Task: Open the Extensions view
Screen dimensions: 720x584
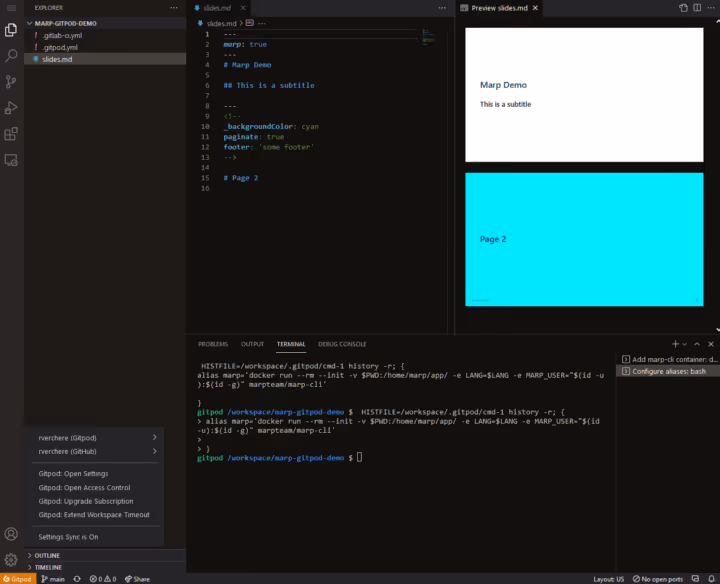Action: click(11, 133)
